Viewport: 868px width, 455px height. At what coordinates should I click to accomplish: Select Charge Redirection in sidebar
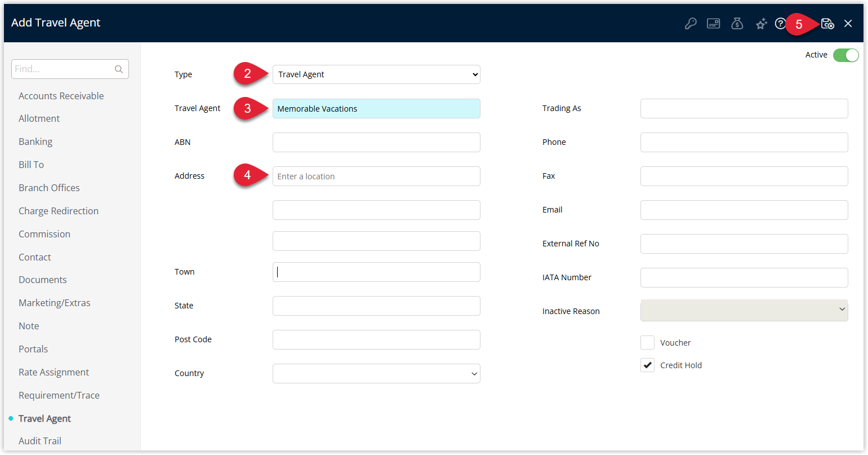click(59, 211)
